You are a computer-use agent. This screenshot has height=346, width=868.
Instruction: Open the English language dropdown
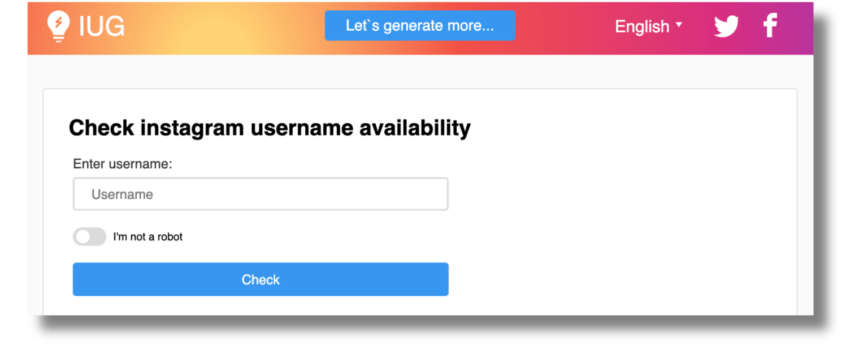[x=649, y=26]
